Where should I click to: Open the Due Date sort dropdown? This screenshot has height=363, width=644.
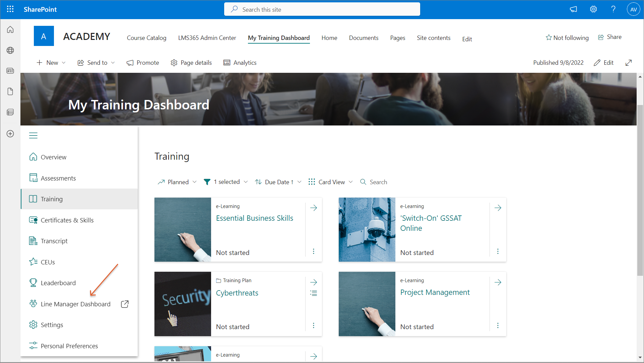(x=278, y=182)
